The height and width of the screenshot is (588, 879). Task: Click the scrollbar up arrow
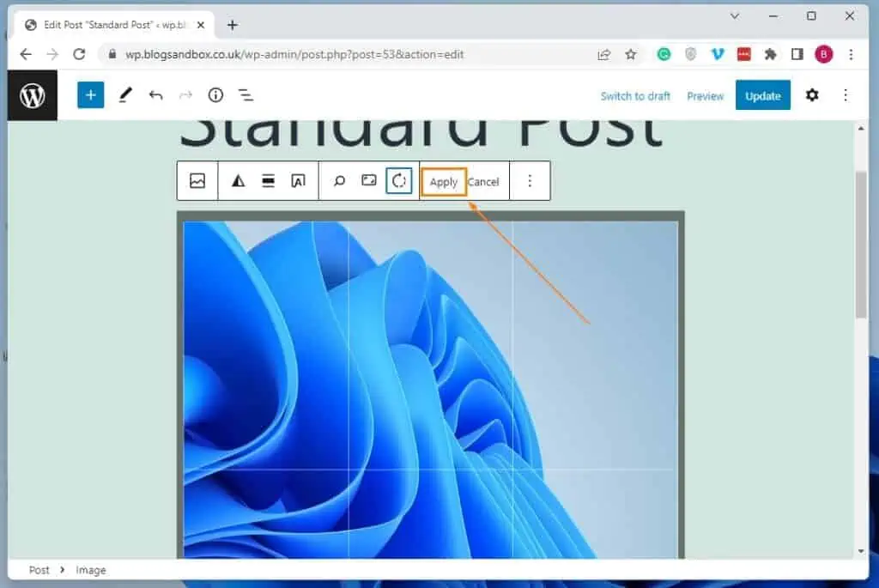(861, 129)
